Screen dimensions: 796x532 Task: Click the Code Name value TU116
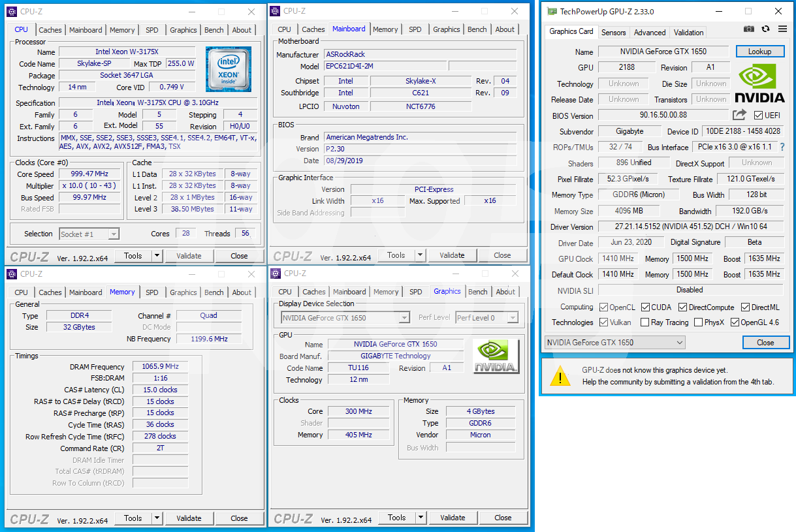358,368
